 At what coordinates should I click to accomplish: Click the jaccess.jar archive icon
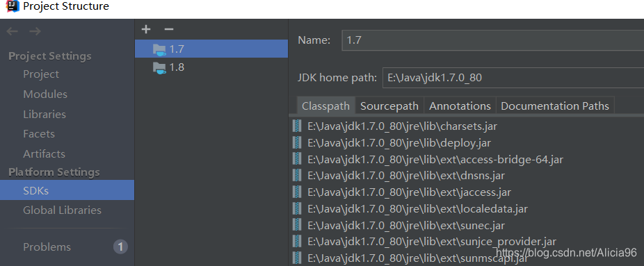coord(296,192)
